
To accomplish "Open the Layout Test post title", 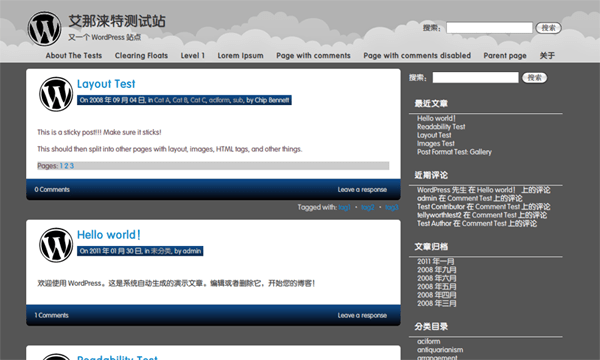I will 106,84.
